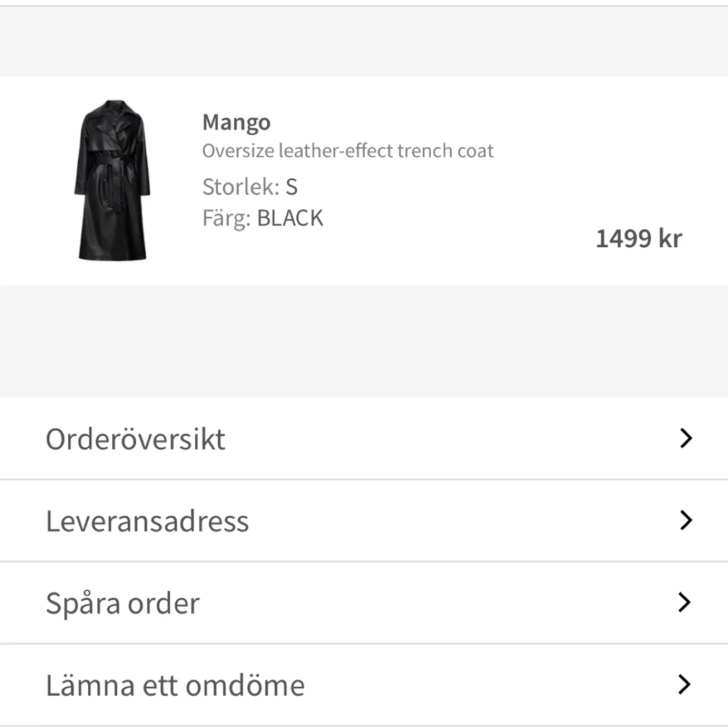Tap the gray spacer above Orderöversikt

click(364, 341)
